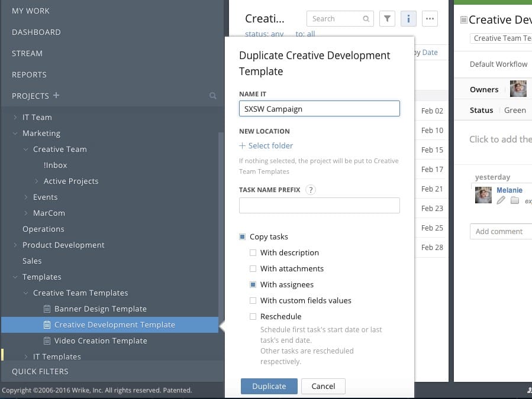Expand the IT Team project tree
Screen dimensions: 532x399
15,117
